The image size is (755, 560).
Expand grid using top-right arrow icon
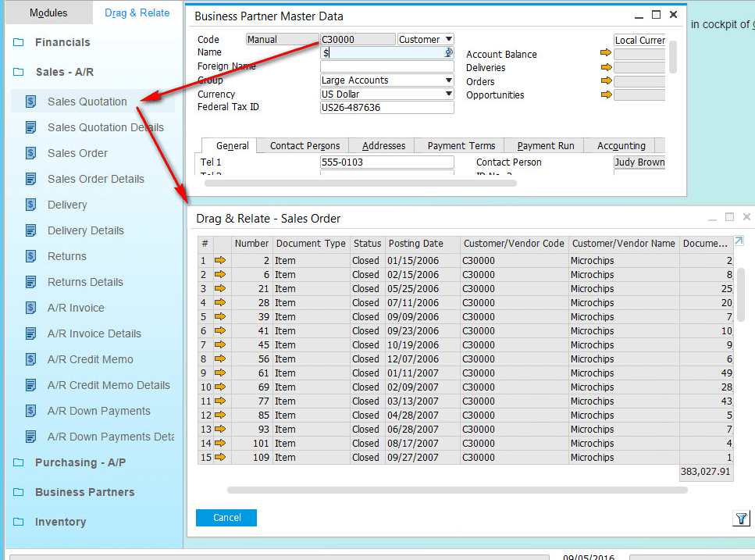click(738, 241)
